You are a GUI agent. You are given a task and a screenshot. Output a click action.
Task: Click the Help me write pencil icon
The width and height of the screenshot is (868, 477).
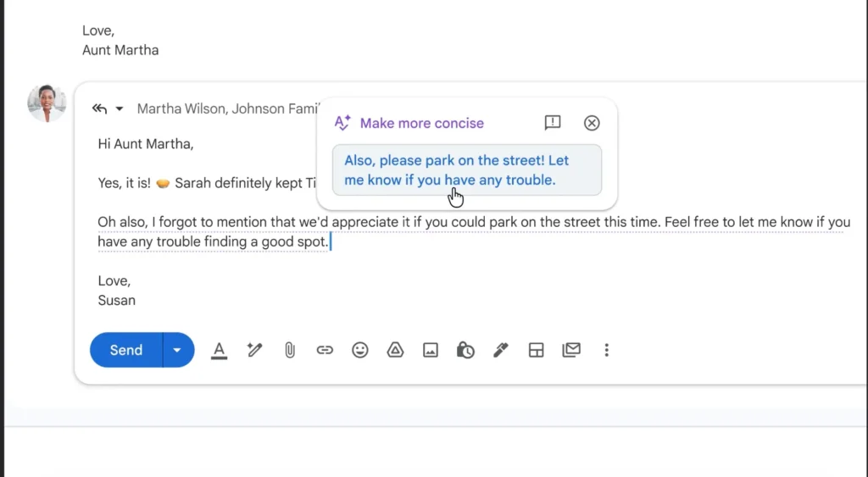pos(254,350)
